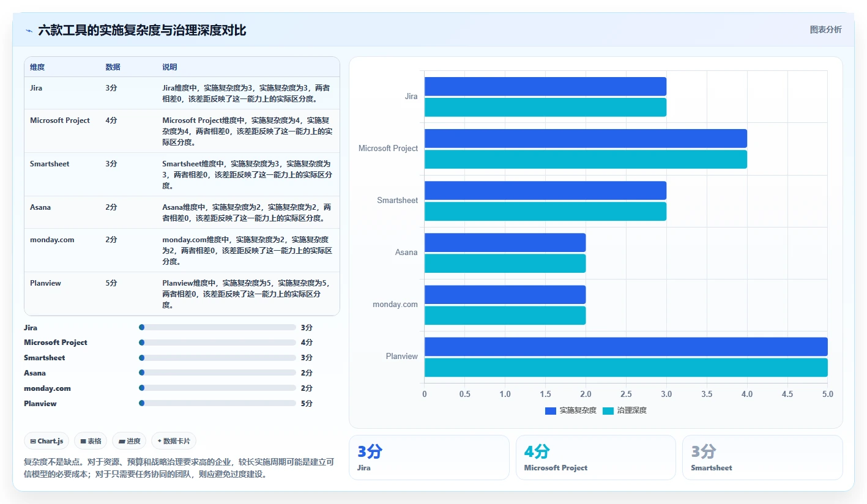Click the 维度 column header
The height and width of the screenshot is (504, 867).
click(x=37, y=67)
